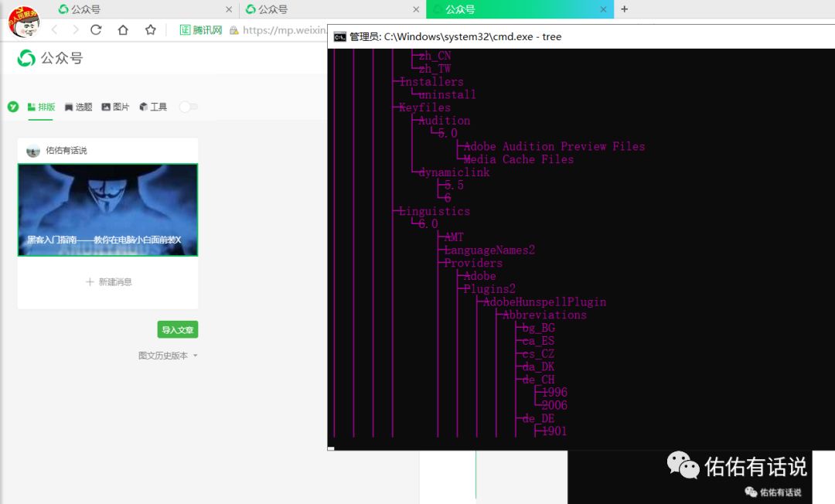Click the green round plugin icon

[13, 107]
